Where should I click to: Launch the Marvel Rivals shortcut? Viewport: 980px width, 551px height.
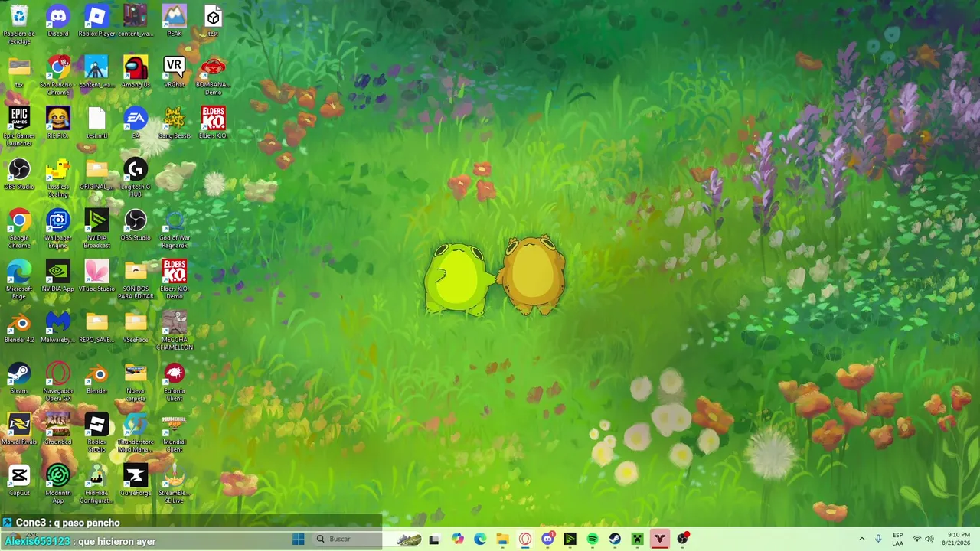tap(19, 430)
